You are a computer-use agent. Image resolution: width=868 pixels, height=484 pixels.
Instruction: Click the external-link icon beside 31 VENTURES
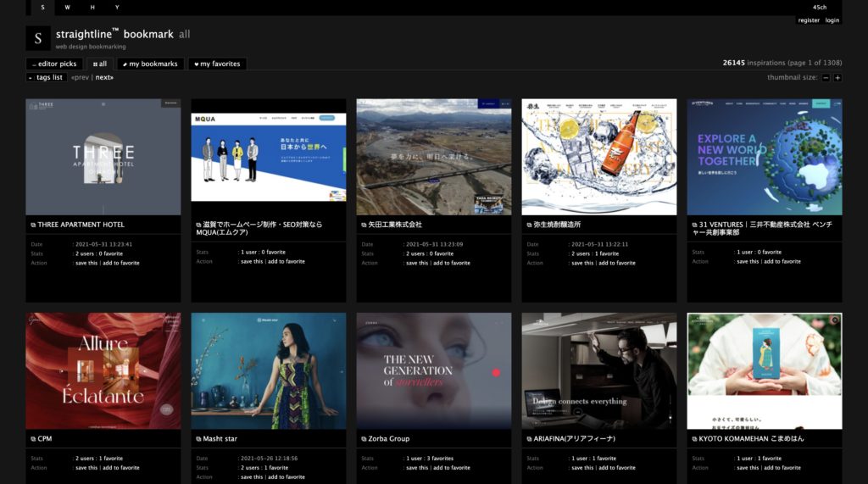pyautogui.click(x=695, y=225)
